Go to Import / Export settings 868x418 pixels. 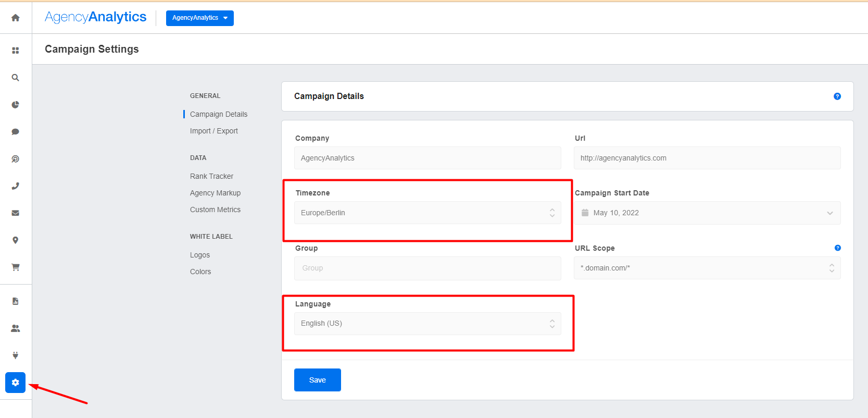pyautogui.click(x=213, y=131)
